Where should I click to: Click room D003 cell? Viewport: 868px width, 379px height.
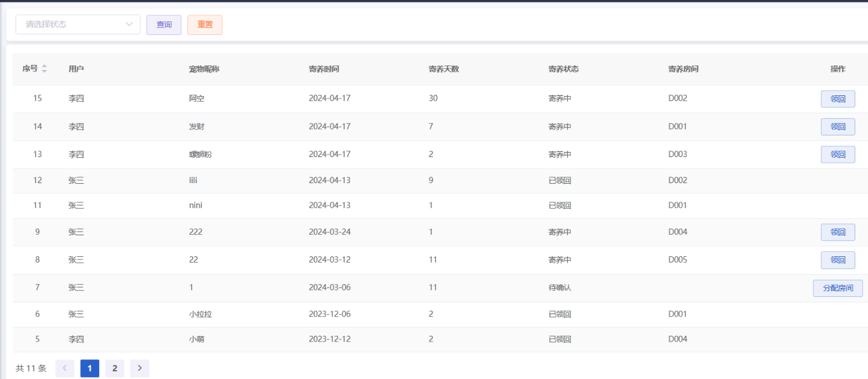pyautogui.click(x=678, y=155)
